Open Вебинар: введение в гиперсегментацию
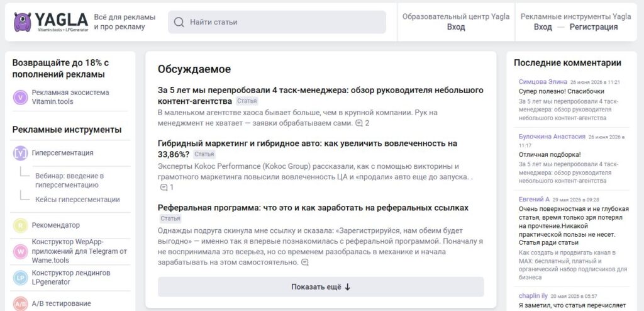 [x=69, y=181]
